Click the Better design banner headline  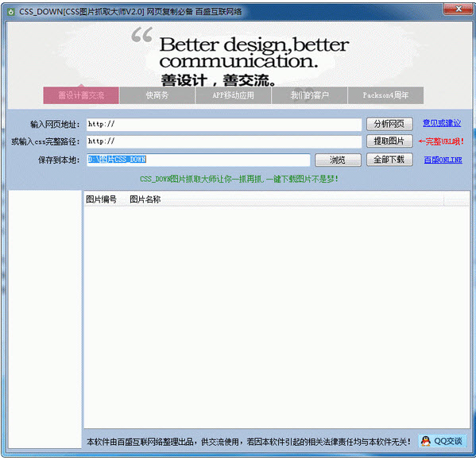tap(253, 52)
